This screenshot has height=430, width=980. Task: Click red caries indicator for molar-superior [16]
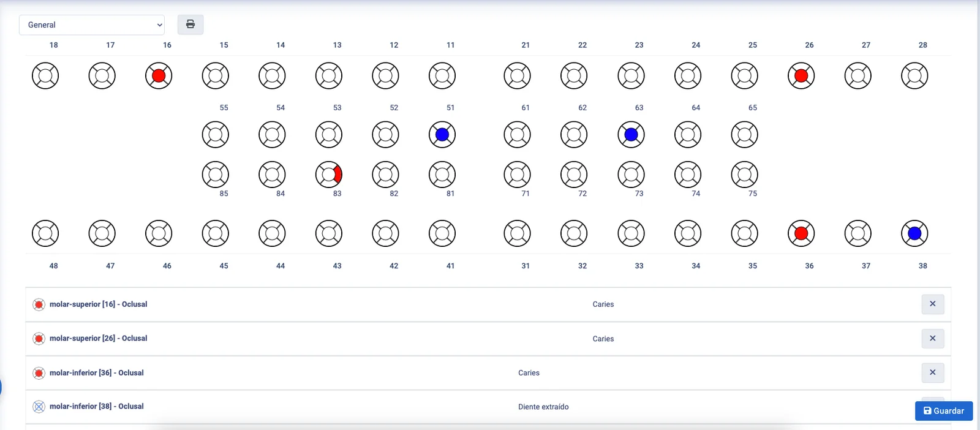[x=39, y=304]
